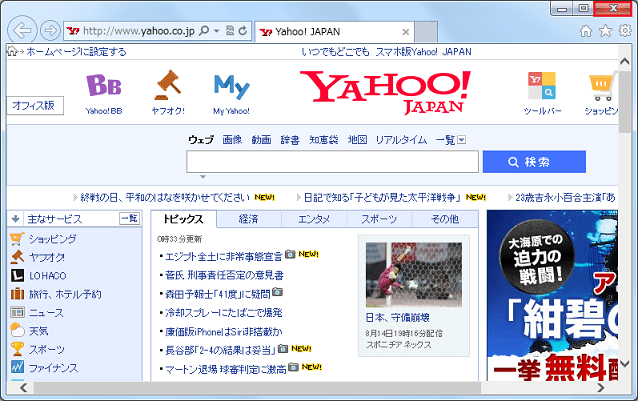The height and width of the screenshot is (401, 638).
Task: Click the 「紺碧 game advertisement banner
Action: click(552, 295)
